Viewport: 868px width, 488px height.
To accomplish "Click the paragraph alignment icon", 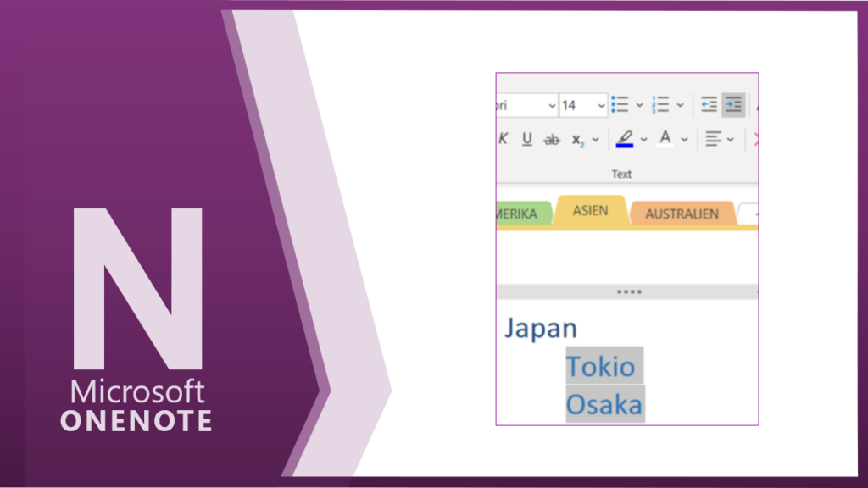I will coord(714,139).
